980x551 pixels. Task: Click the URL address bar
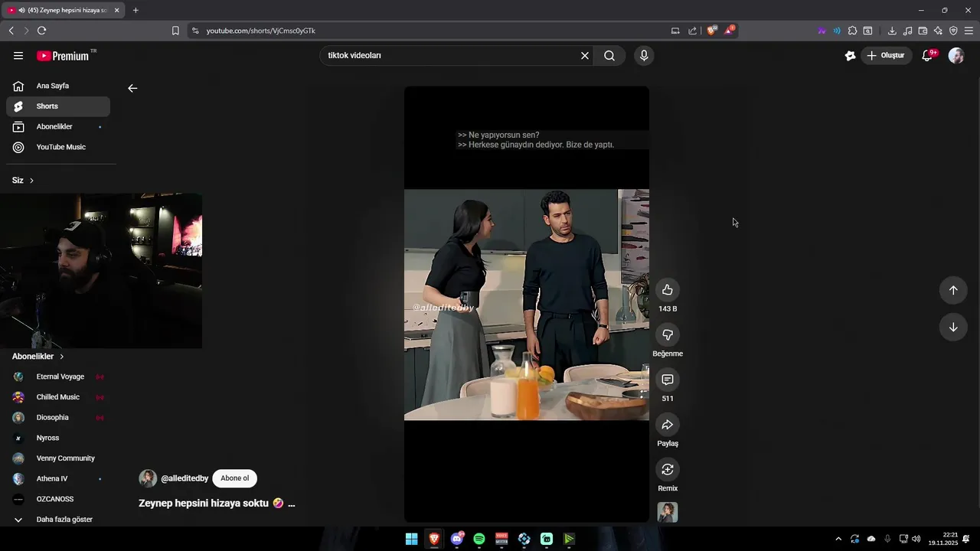click(x=433, y=31)
